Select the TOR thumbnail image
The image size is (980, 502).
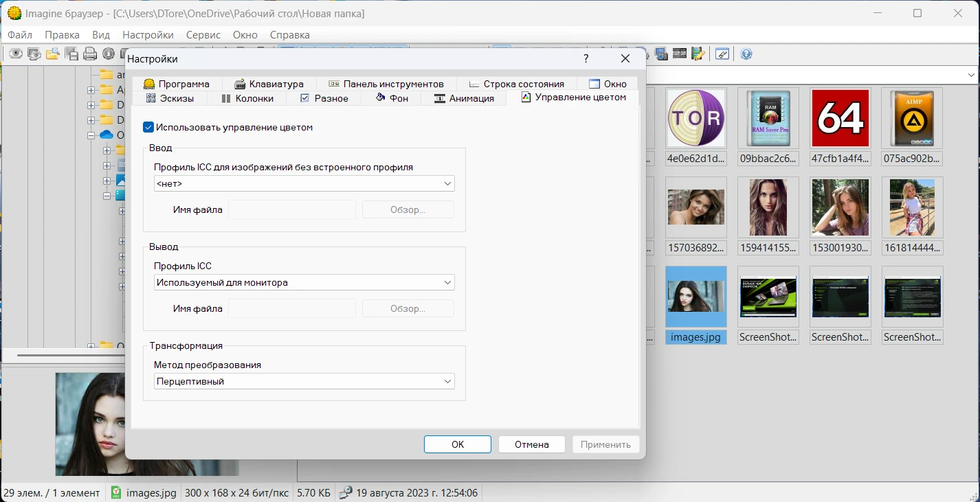[x=696, y=118]
